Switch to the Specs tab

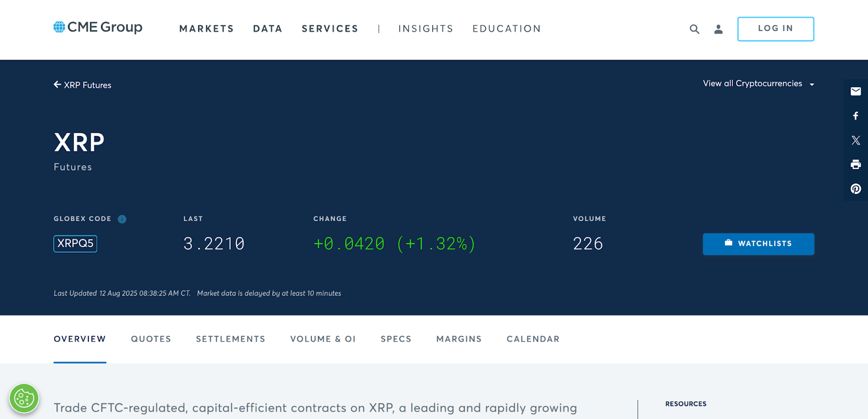click(396, 339)
